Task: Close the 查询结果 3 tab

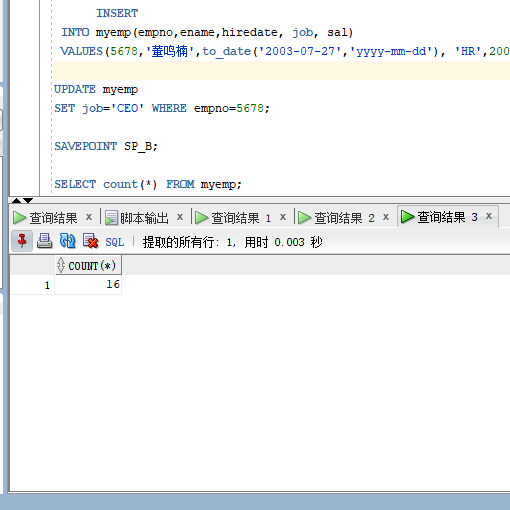Action: pos(489,216)
